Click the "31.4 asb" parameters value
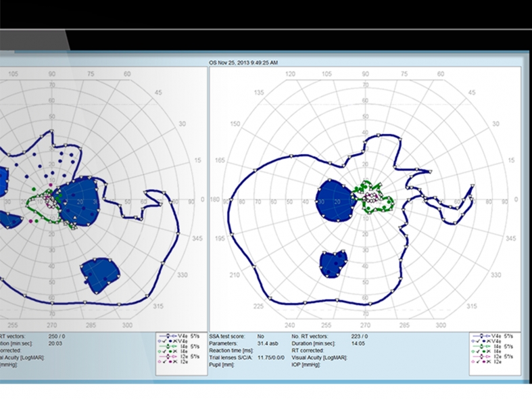Image resolution: width=532 pixels, height=399 pixels. tap(268, 344)
